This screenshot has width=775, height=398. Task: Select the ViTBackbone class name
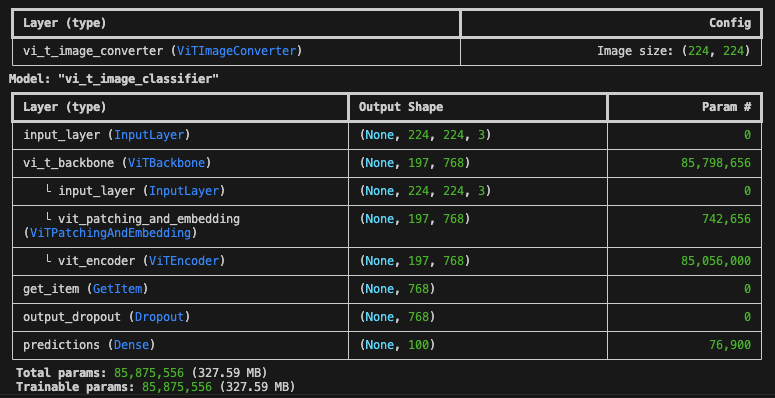166,163
